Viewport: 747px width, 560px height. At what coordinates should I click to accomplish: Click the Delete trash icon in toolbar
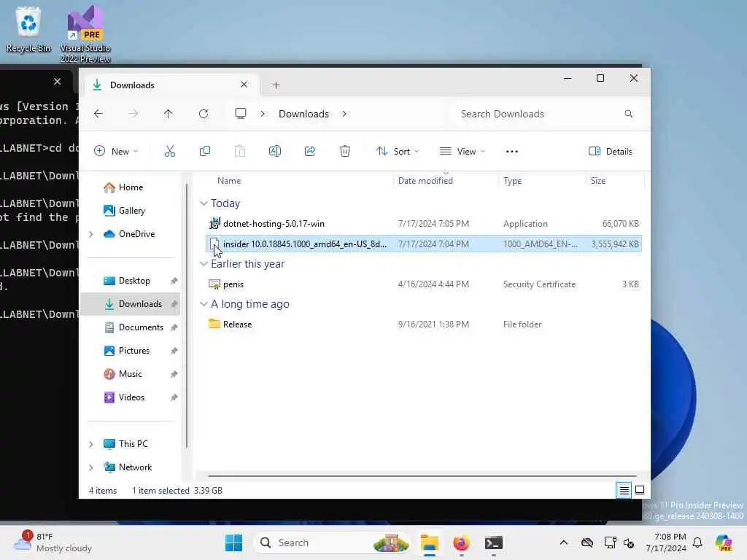(345, 152)
